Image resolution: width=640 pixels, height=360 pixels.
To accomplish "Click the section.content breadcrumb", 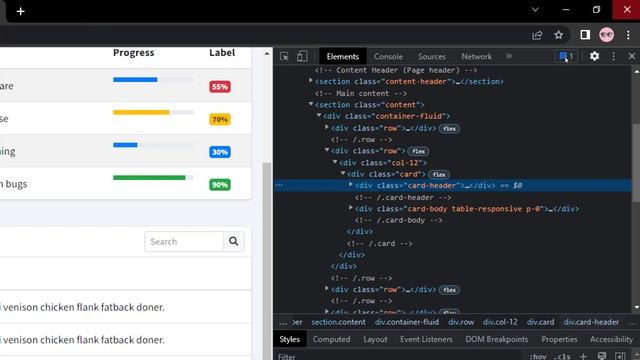I will [x=338, y=322].
